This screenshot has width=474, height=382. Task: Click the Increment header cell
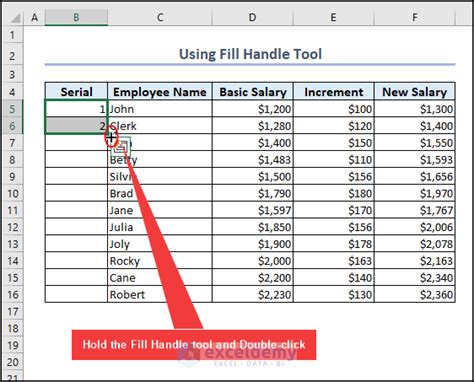[x=334, y=92]
